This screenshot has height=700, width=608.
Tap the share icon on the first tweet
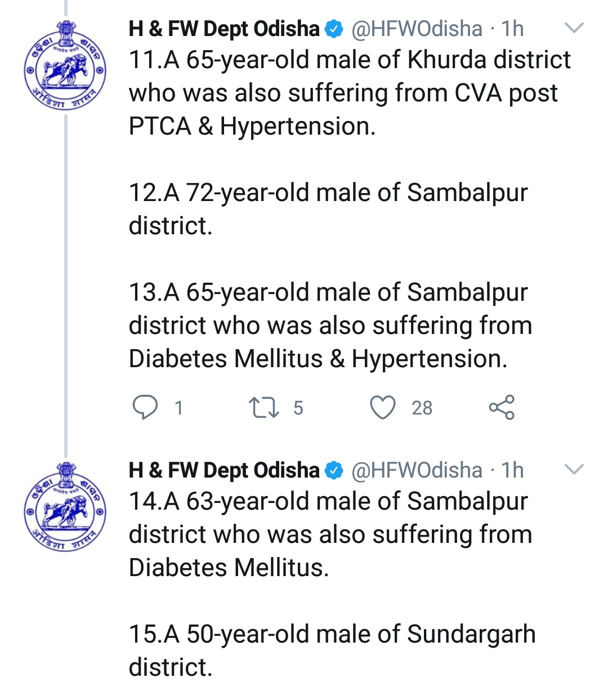point(502,407)
